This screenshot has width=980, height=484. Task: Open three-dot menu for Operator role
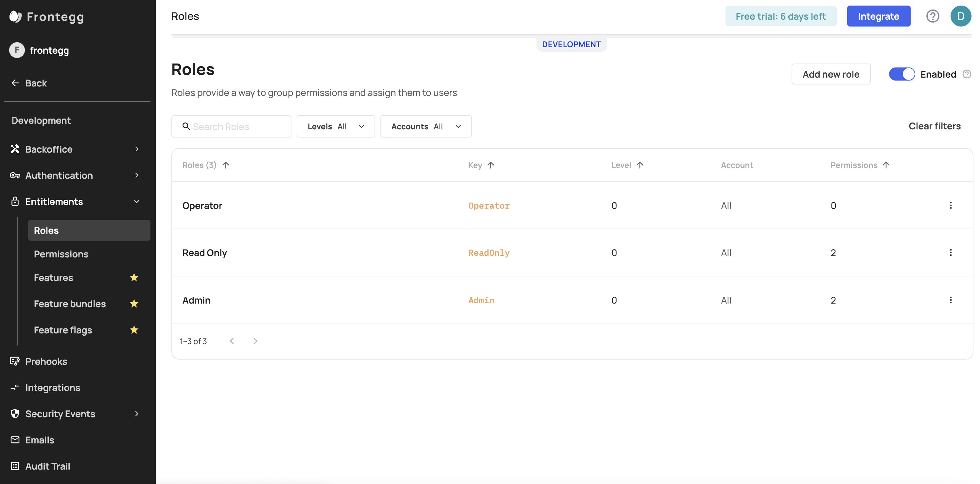950,206
